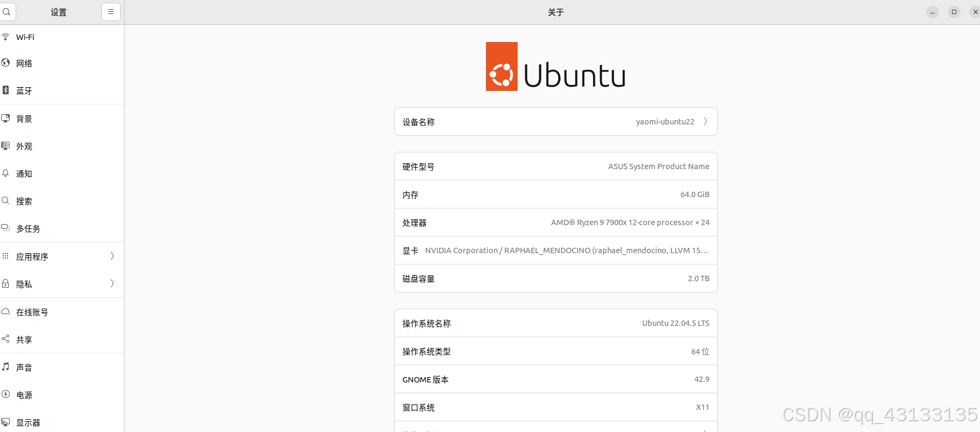The width and height of the screenshot is (980, 432).
Task: Expand the 隐私 submenu chevron
Action: [x=112, y=284]
